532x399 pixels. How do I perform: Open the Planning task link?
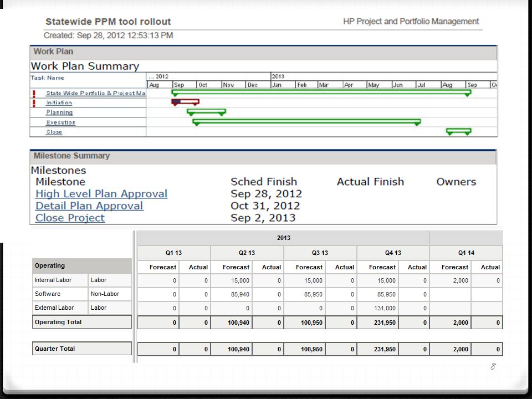coord(59,112)
